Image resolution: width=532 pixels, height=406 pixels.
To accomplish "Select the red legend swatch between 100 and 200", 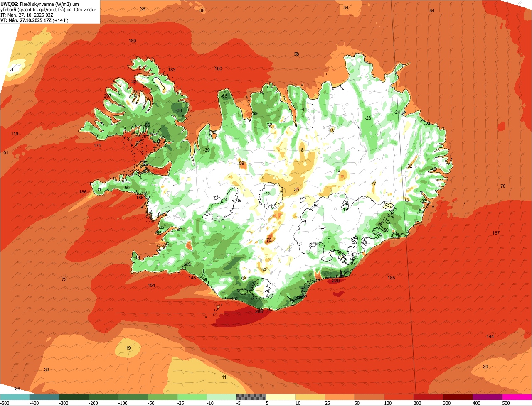I will (x=399, y=397).
